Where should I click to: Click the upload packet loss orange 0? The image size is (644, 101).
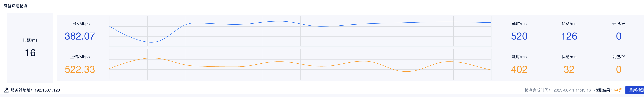coord(619,69)
